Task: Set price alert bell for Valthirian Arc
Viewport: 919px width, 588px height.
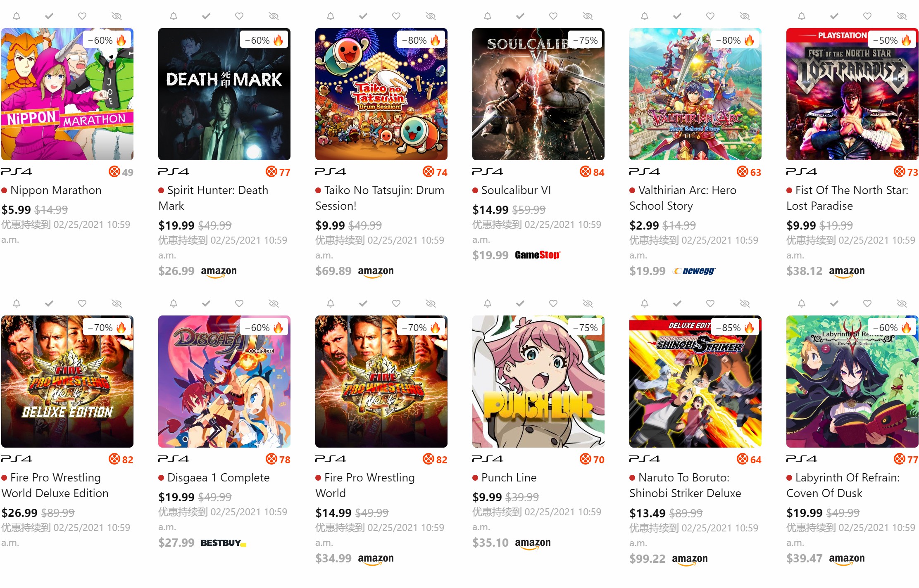Action: [x=645, y=16]
